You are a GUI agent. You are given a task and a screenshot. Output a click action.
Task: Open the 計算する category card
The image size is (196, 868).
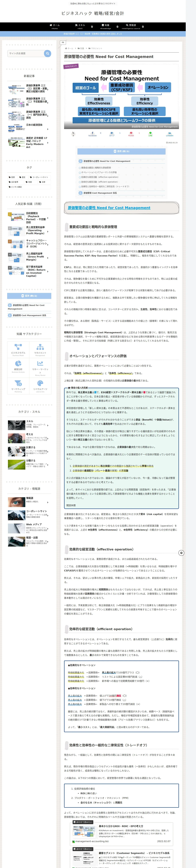pyautogui.click(x=29, y=451)
